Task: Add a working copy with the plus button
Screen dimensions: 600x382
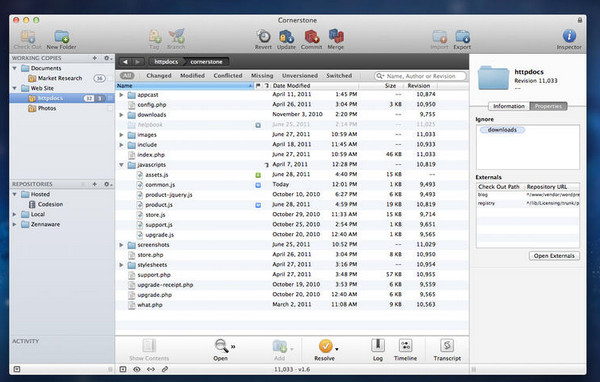Action: coord(95,58)
